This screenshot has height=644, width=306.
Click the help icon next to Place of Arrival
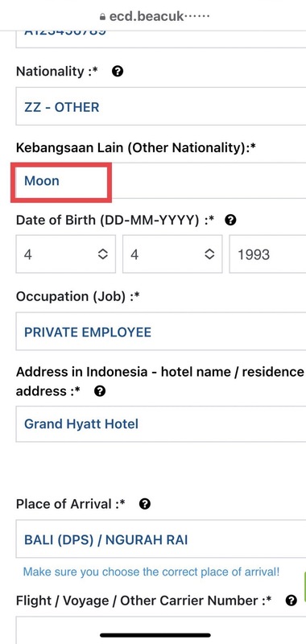coord(145,504)
